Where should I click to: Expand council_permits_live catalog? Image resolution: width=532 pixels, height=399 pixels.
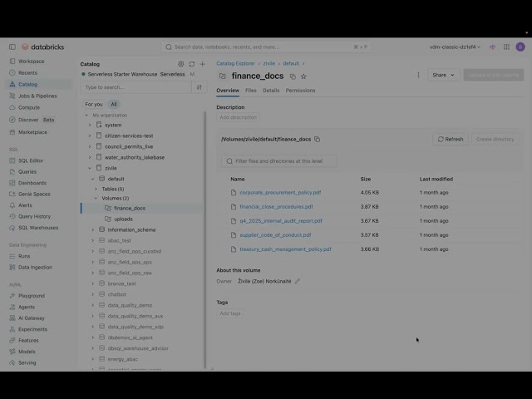tap(90, 146)
